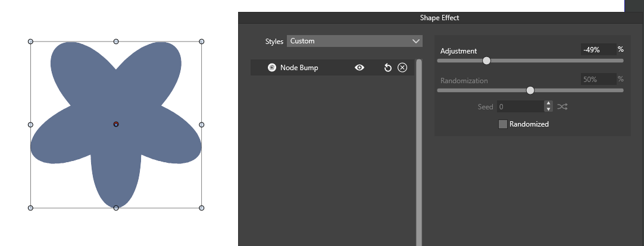Image resolution: width=644 pixels, height=246 pixels.
Task: Decrease the Seed value with down arrow
Action: pos(548,110)
